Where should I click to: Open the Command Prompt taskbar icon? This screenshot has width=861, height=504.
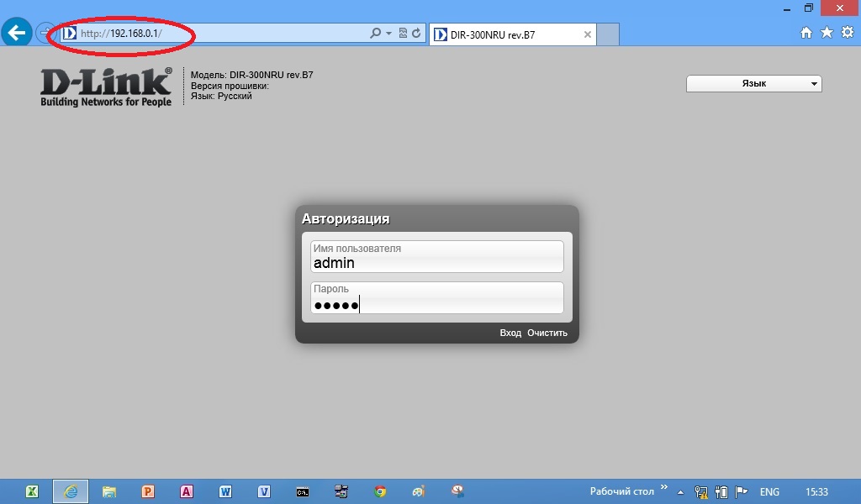coord(303,491)
